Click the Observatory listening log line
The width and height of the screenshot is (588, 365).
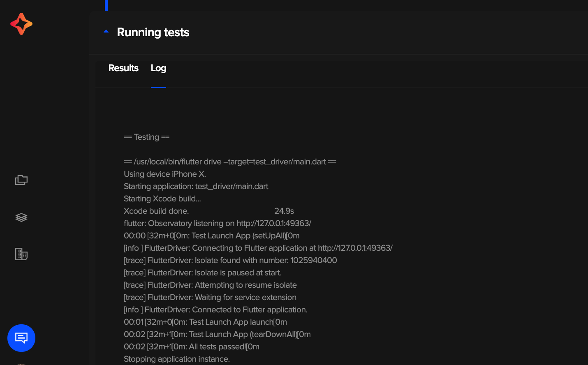[x=218, y=223]
